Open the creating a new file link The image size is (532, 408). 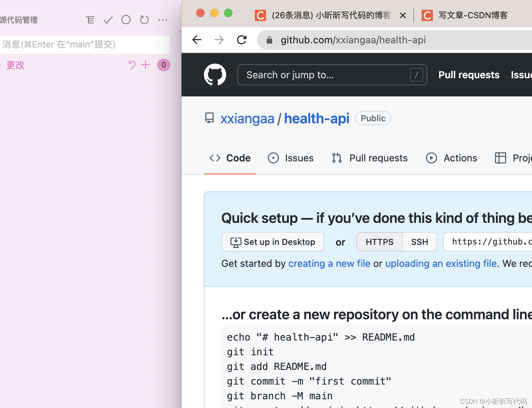(330, 263)
